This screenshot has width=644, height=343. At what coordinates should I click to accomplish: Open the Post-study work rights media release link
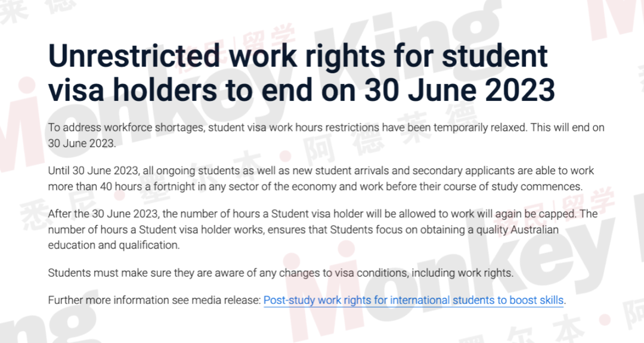point(414,300)
